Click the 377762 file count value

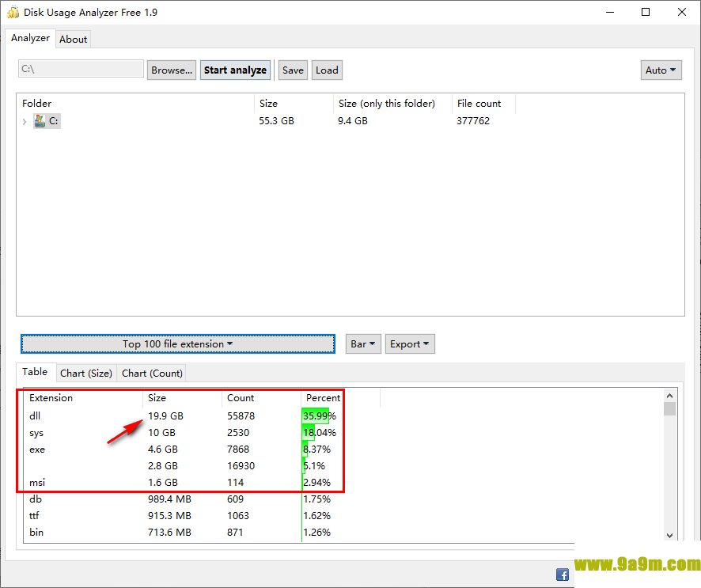pos(473,121)
